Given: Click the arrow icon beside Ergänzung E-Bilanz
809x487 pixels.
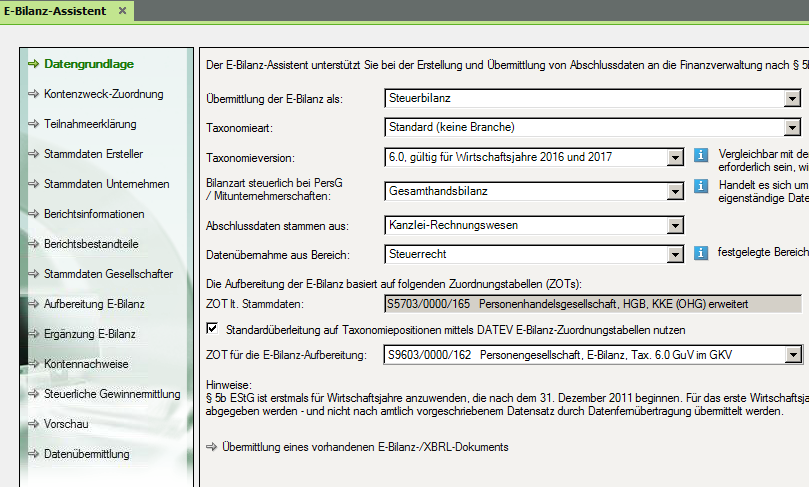Looking at the screenshot, I should (x=34, y=334).
